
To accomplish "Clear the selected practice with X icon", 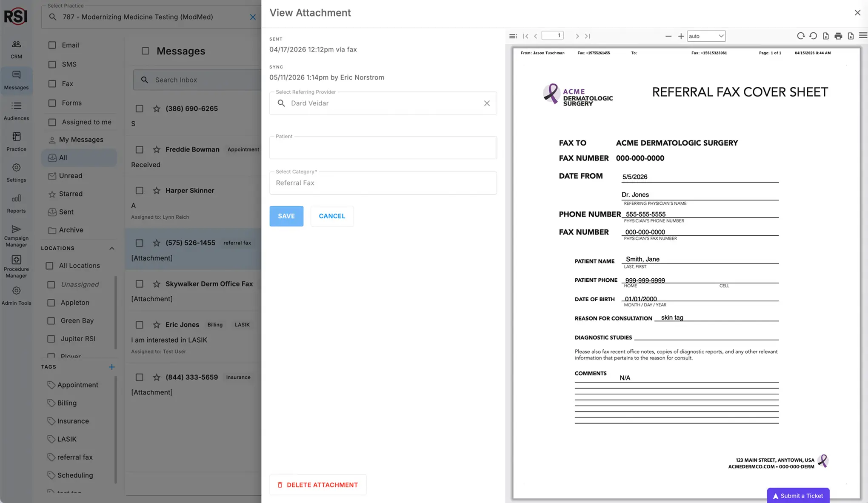I will click(253, 17).
